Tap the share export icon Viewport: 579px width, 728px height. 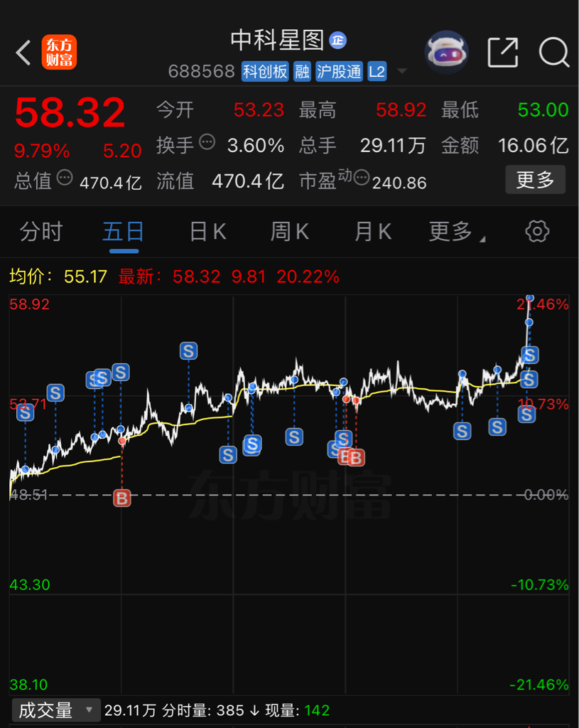[502, 53]
